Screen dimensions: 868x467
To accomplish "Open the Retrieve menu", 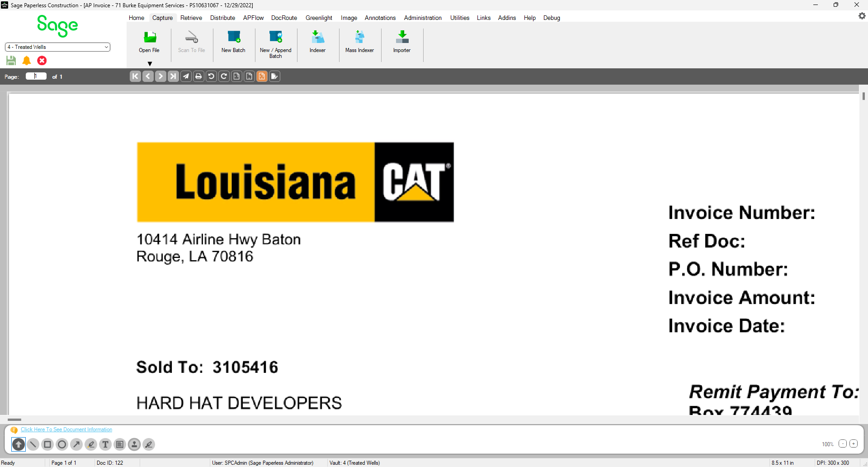I will (191, 18).
